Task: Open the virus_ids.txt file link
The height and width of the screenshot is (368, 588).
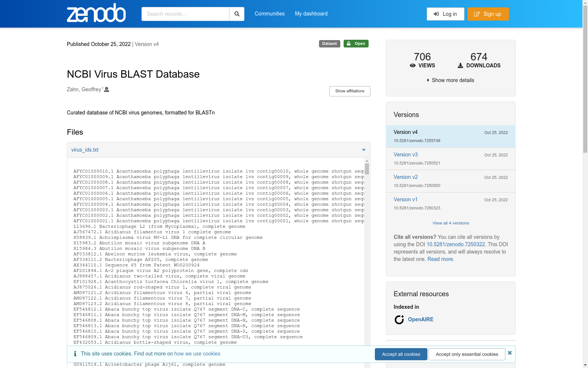Action: 85,150
